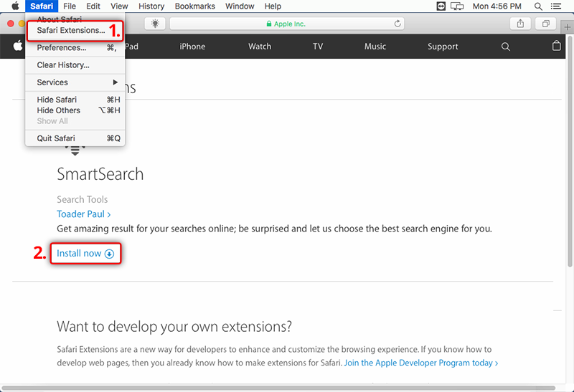The height and width of the screenshot is (392, 574).
Task: Go to Support in site navigation
Action: pyautogui.click(x=443, y=47)
